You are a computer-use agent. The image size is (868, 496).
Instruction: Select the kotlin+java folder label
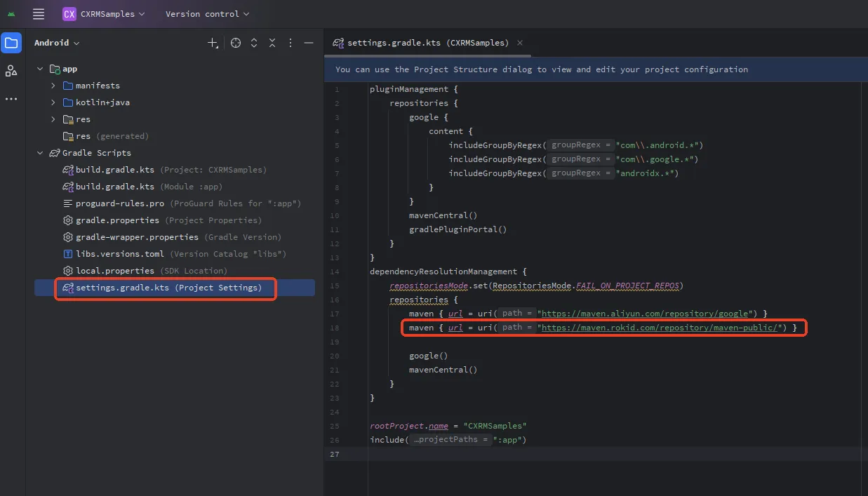coord(102,102)
